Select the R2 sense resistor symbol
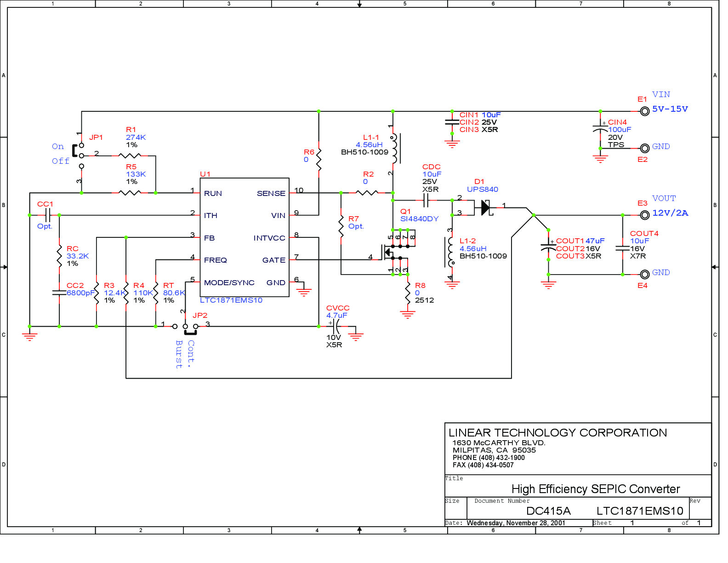The height and width of the screenshot is (563, 728). (367, 193)
